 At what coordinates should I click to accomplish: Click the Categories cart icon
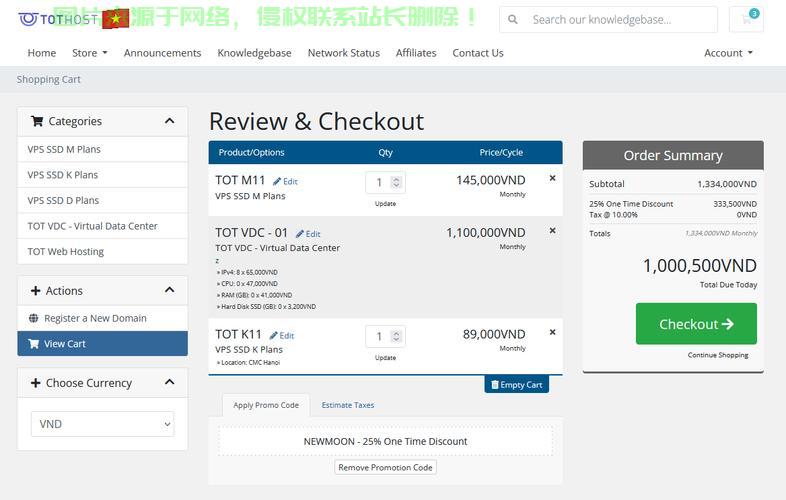coord(37,121)
